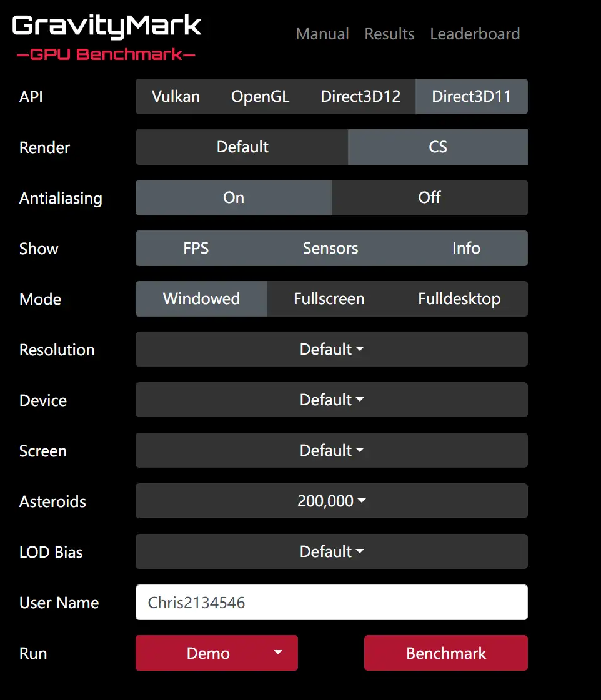Screen dimensions: 601x700
Task: Start the Benchmark run
Action: (x=446, y=653)
